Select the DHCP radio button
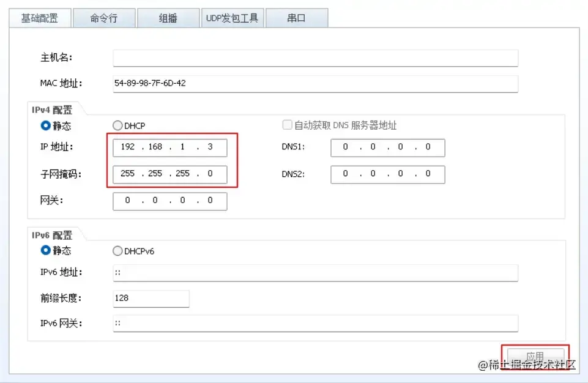Image resolution: width=588 pixels, height=383 pixels. coord(117,125)
